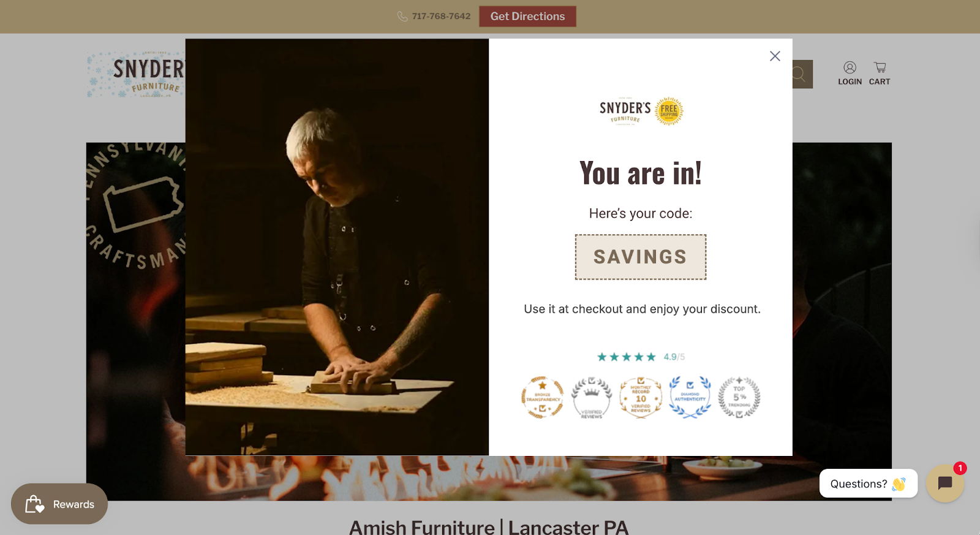Click the Bronze Transparency badge
The width and height of the screenshot is (980, 535).
point(543,397)
